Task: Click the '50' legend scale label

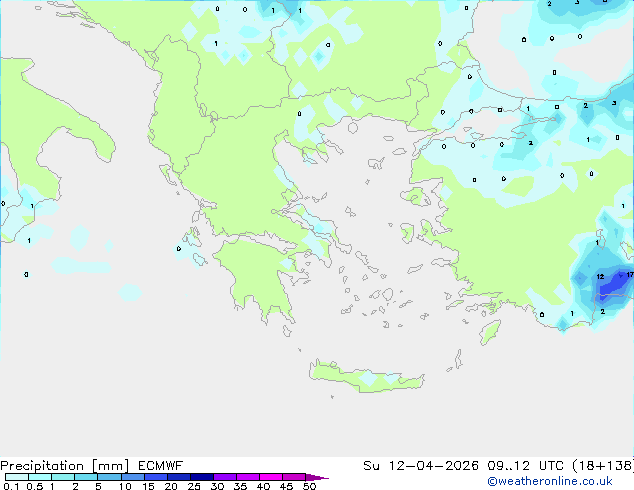Action: tap(310, 486)
